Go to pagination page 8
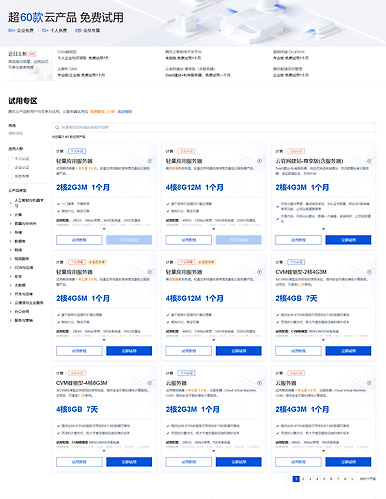The height and width of the screenshot is (499, 386). coord(345,479)
